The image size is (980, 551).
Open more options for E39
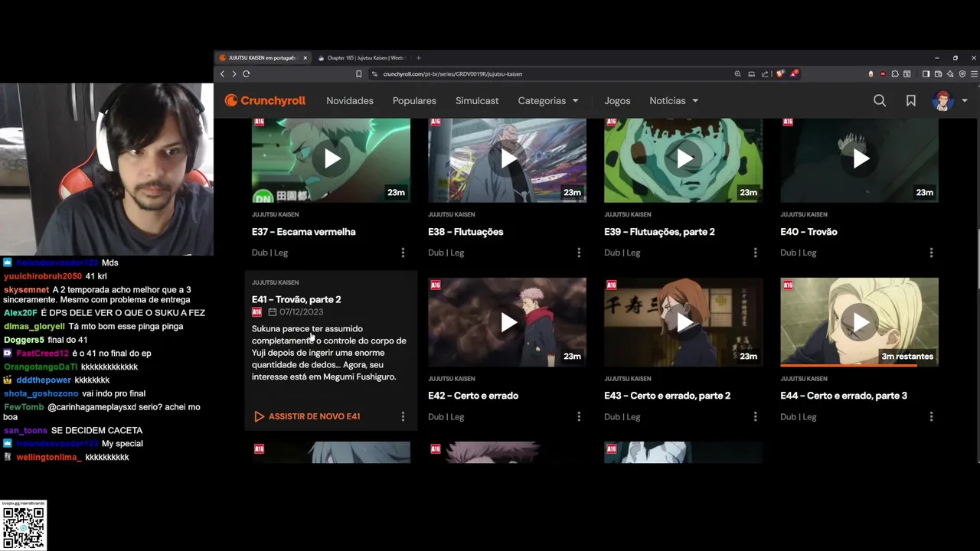coord(755,253)
